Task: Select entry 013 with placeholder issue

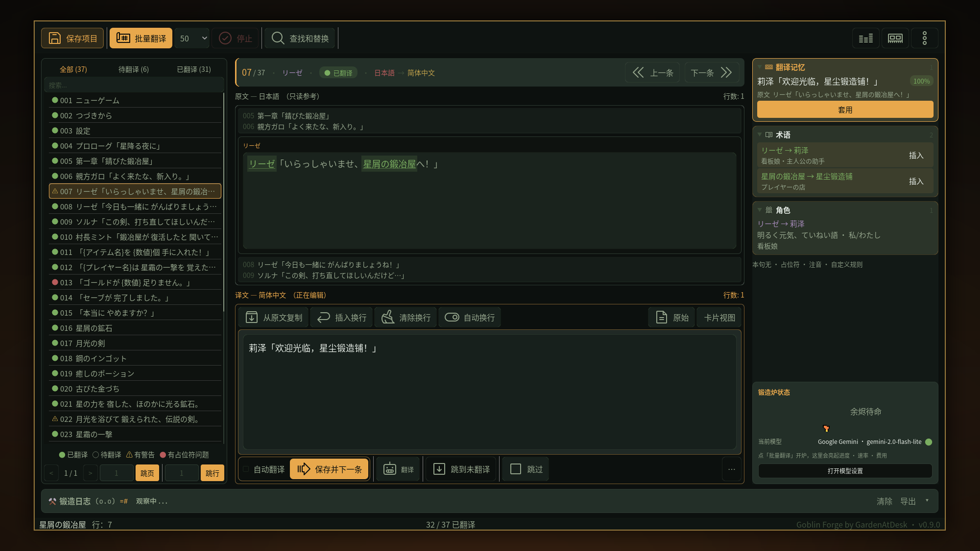Action: point(135,283)
